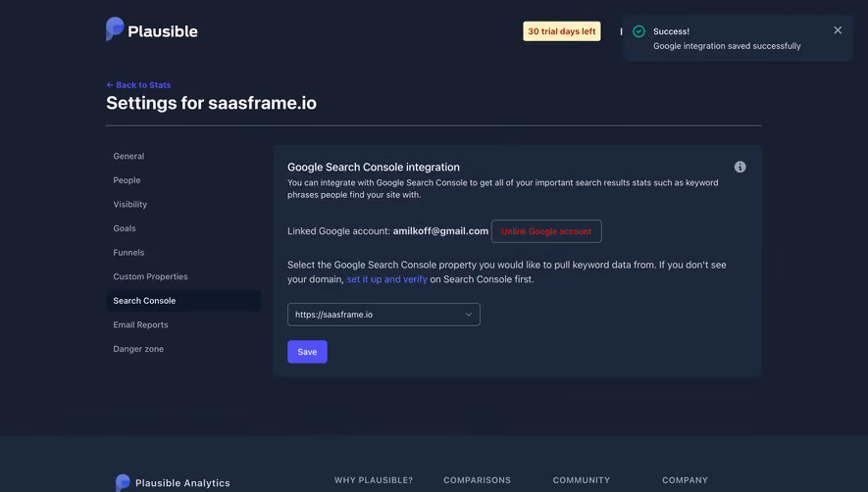This screenshot has width=868, height=492.
Task: Click the Plausible Analytics footer logo
Action: coord(173,482)
